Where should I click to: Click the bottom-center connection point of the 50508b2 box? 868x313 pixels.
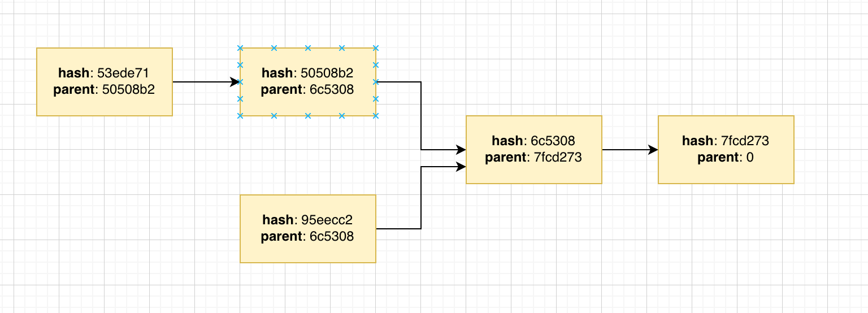tap(308, 116)
